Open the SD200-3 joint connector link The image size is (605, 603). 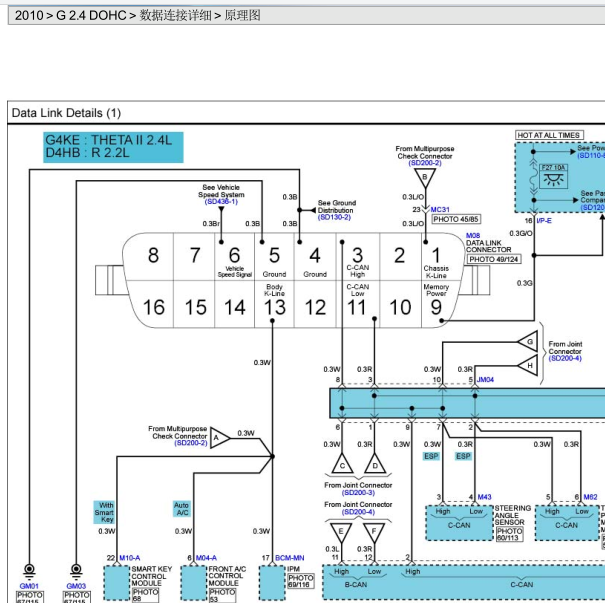[358, 493]
